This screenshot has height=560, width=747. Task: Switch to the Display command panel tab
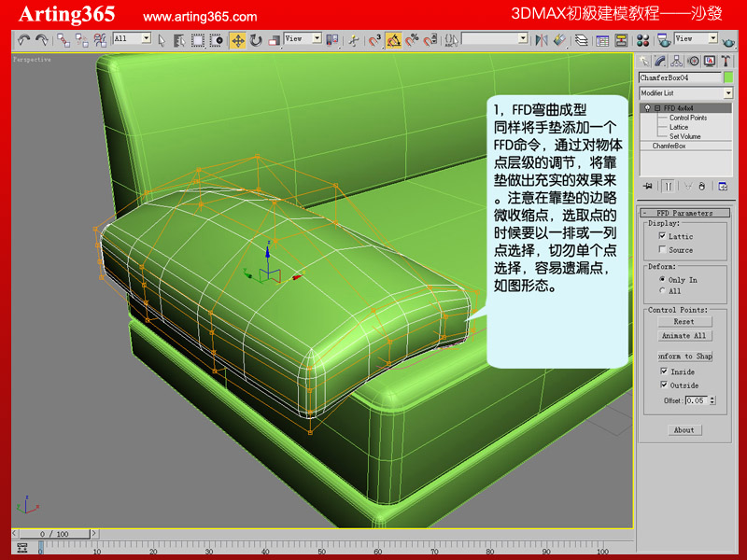coord(710,61)
